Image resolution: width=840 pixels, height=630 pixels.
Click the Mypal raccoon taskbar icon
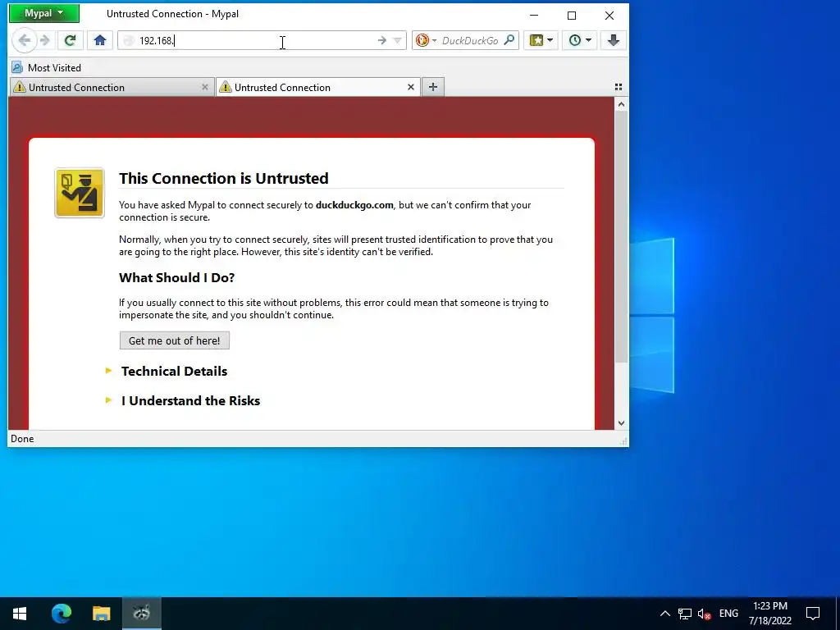(x=141, y=614)
